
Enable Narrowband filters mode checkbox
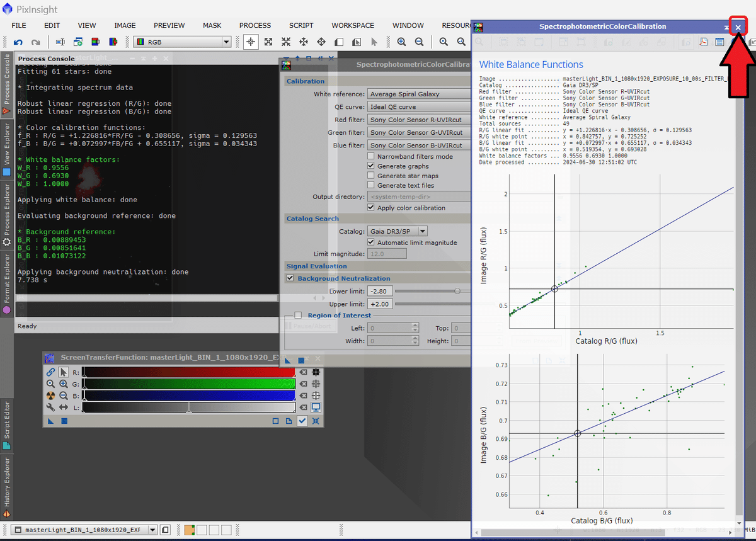[372, 156]
